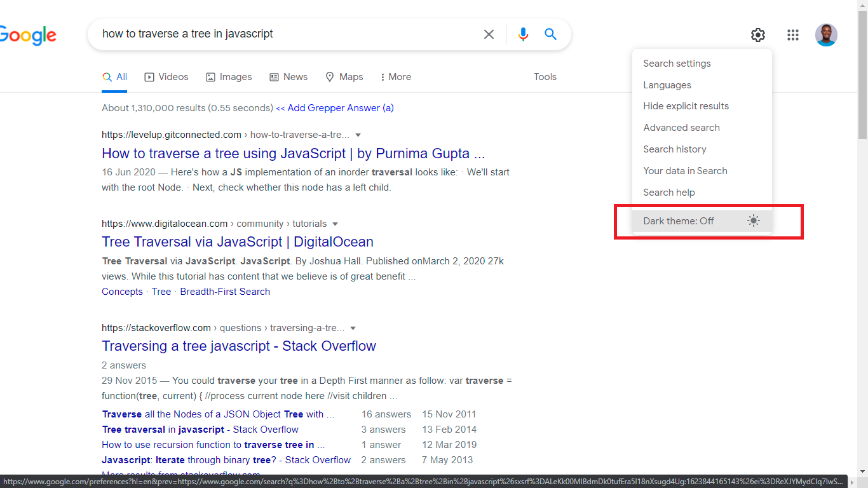
Task: Switch to the Videos tab
Action: pyautogui.click(x=166, y=77)
